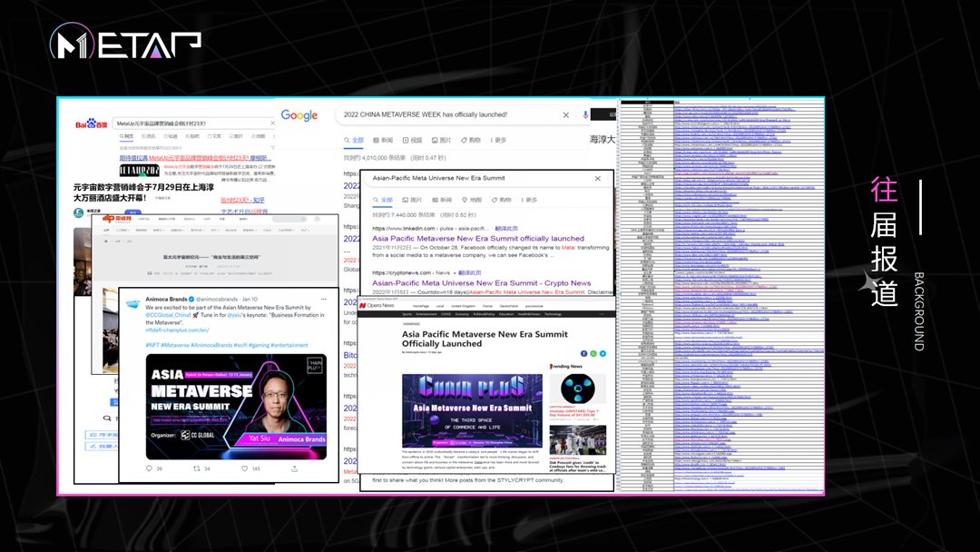Click 元宇宙数字营销峰会 article headline
This screenshot has width=980, height=552.
(x=143, y=192)
